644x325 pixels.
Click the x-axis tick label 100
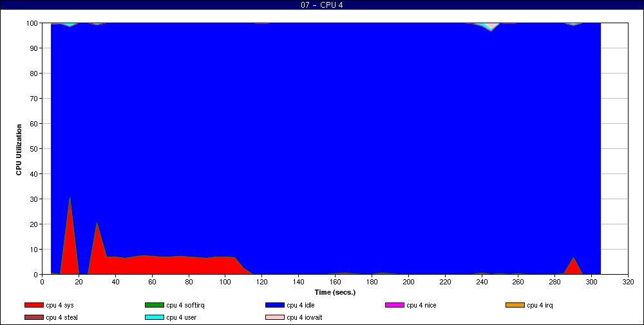[x=225, y=282]
